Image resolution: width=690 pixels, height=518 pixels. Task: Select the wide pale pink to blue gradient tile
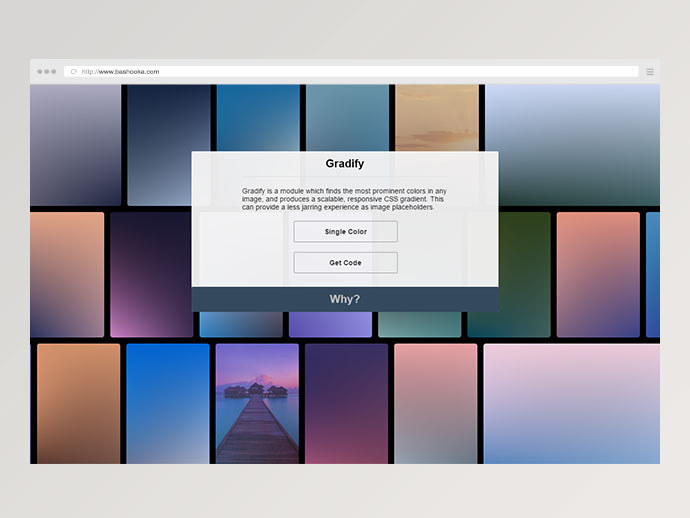(x=572, y=404)
